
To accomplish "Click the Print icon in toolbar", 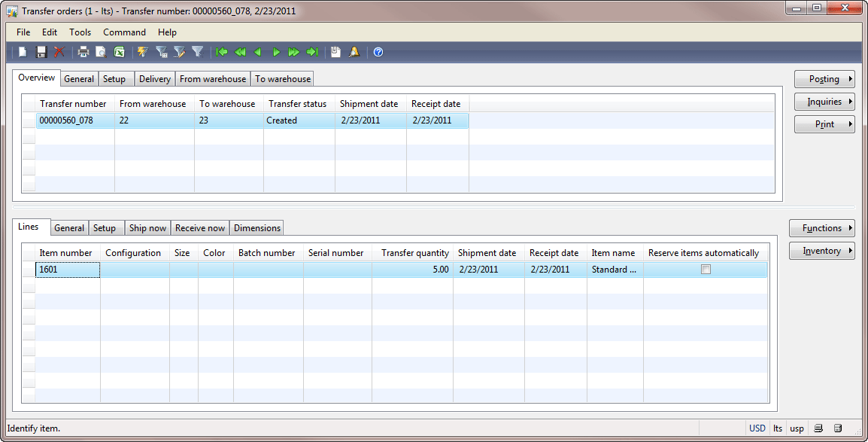I will (83, 52).
